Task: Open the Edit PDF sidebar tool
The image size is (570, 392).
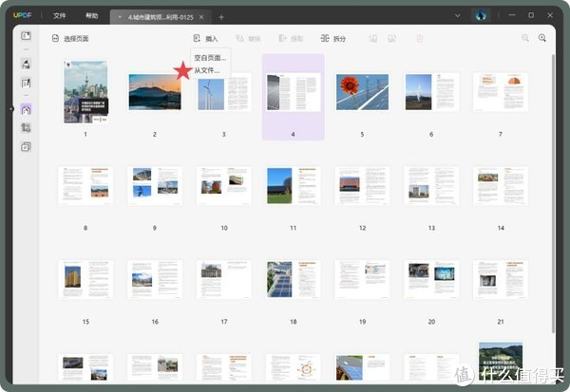Action: (26, 84)
